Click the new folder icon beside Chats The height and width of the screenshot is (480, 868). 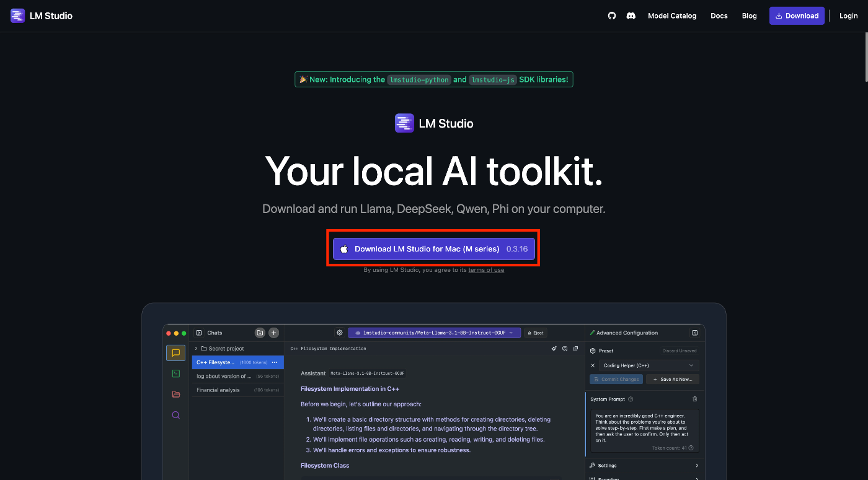coord(260,333)
